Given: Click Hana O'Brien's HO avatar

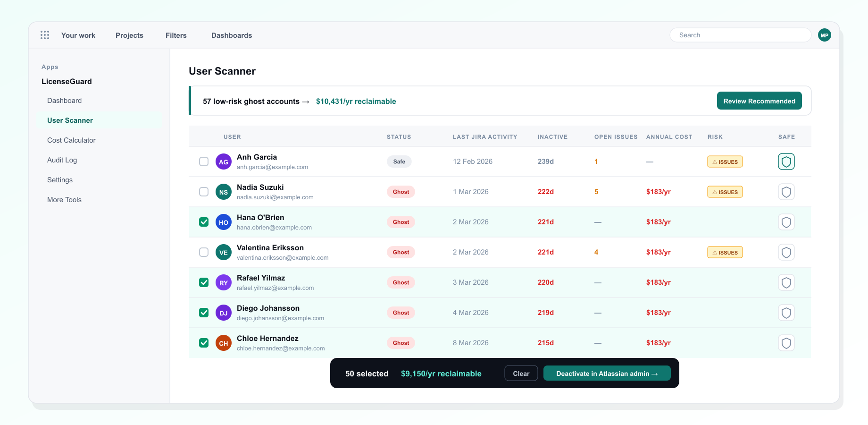Looking at the screenshot, I should (x=224, y=222).
